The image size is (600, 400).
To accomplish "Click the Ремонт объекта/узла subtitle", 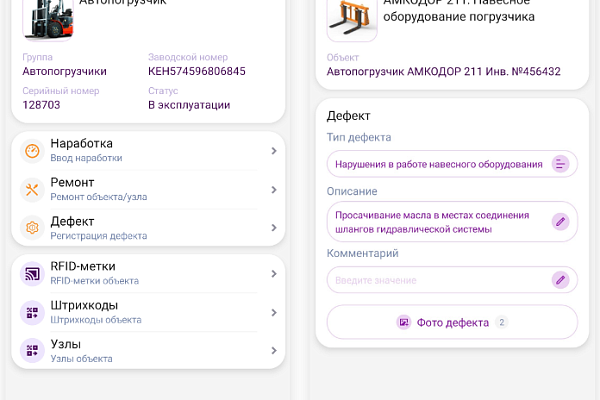I will [x=99, y=197].
